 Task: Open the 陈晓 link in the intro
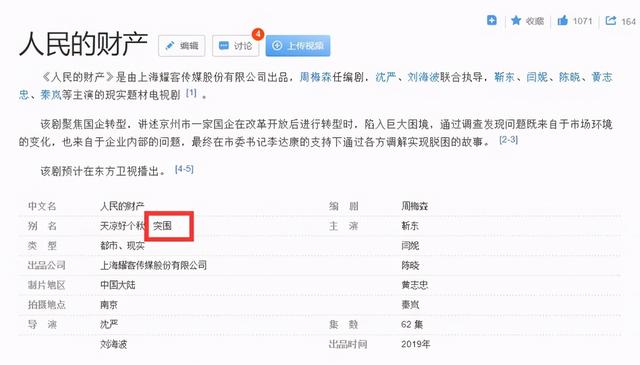(569, 77)
